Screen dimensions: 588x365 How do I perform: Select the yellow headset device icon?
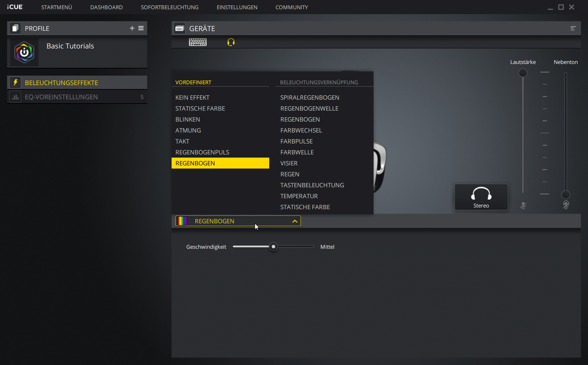click(231, 42)
